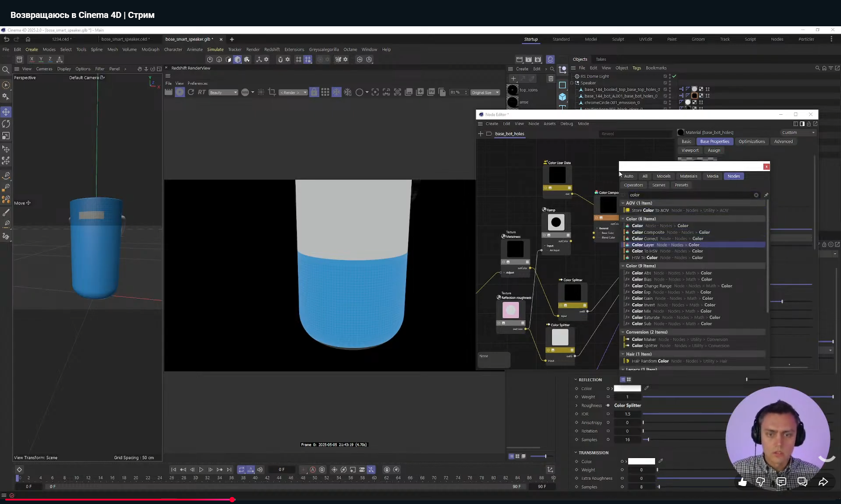
Task: Start Redshift RenderView IPR render button
Action: [x=180, y=92]
